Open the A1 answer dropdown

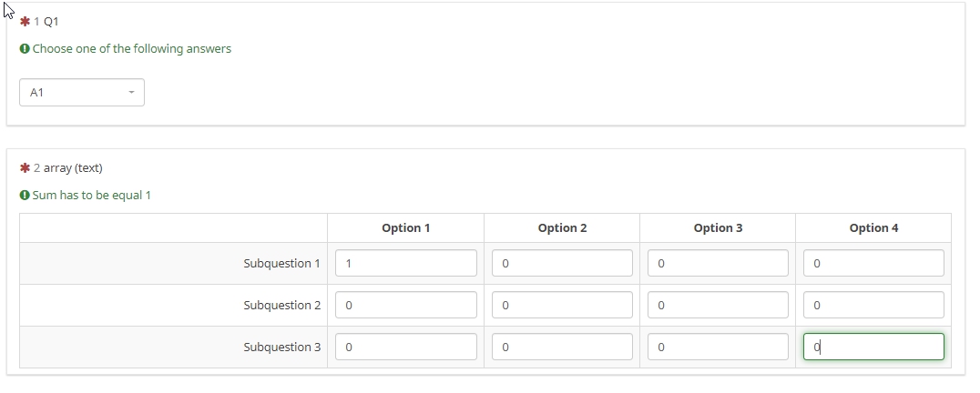(x=81, y=93)
